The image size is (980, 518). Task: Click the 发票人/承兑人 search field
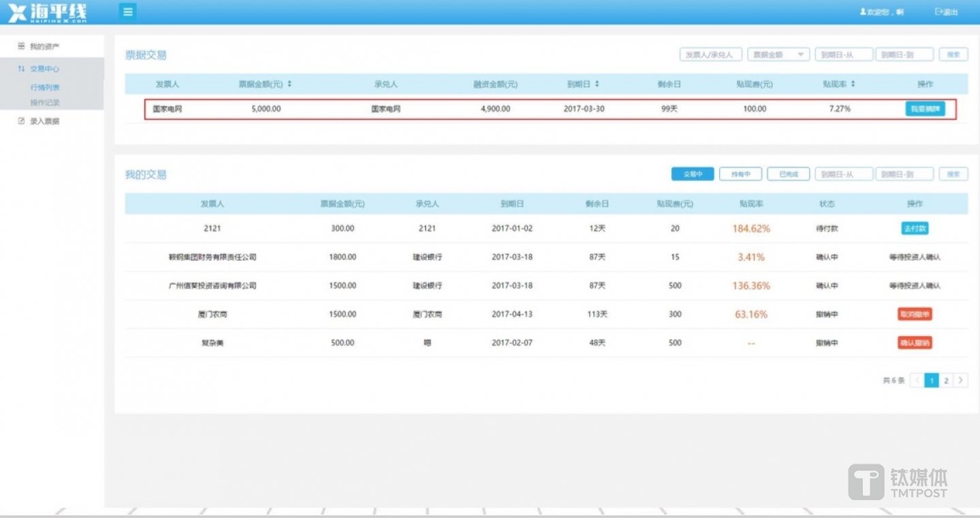click(710, 54)
